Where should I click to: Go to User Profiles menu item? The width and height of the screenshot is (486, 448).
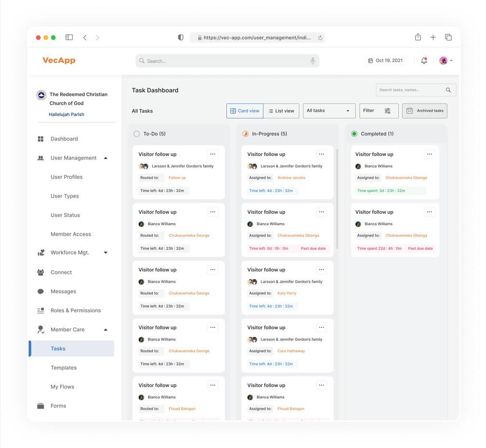67,177
